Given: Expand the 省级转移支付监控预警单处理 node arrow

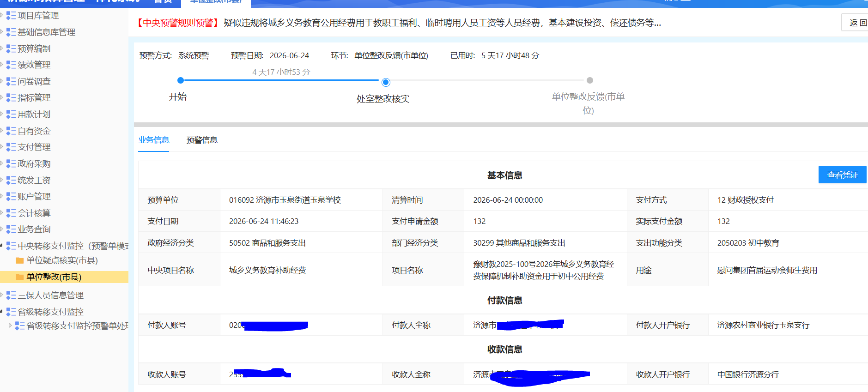Looking at the screenshot, I should (x=10, y=326).
